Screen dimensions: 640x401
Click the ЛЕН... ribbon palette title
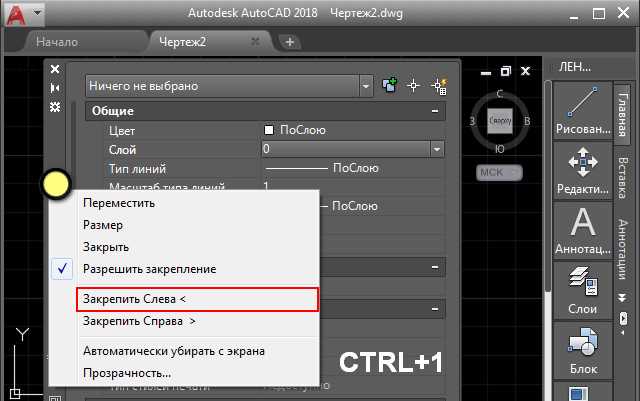click(575, 67)
